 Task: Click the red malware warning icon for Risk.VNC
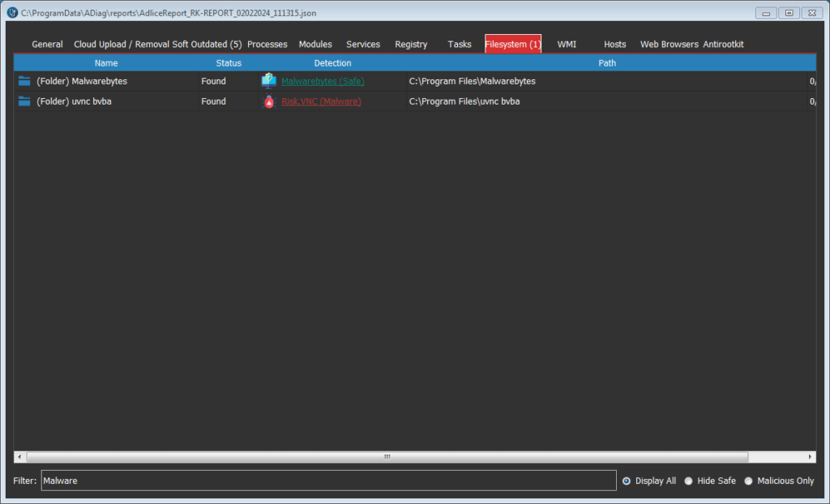269,101
